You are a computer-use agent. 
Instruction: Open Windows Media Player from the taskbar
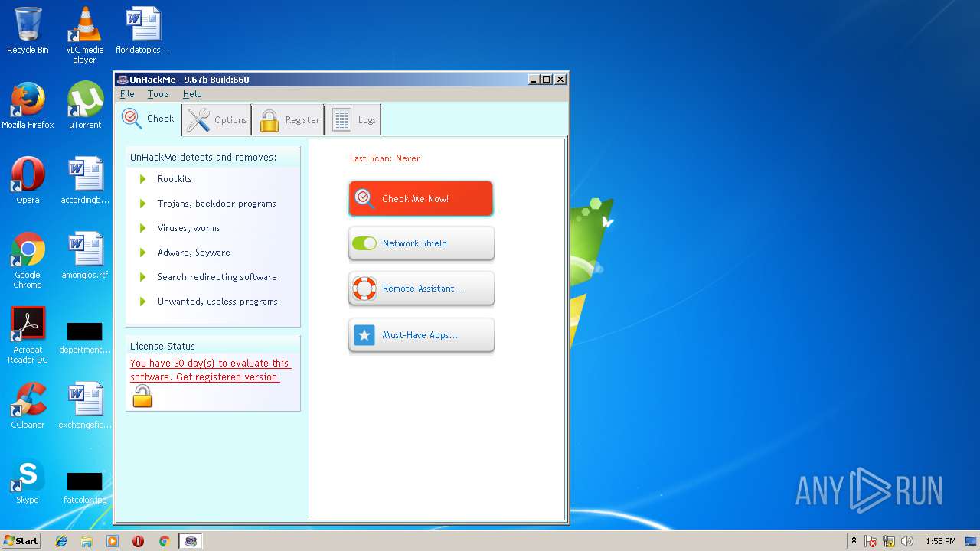click(113, 541)
